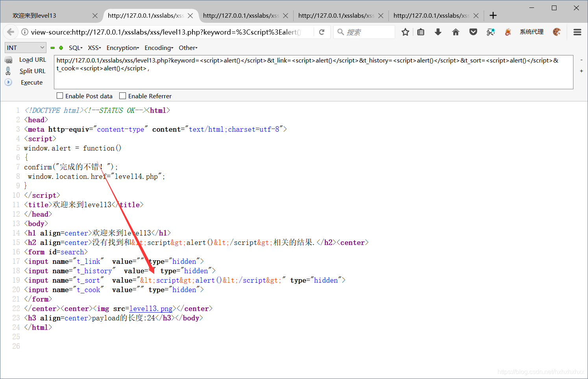Open the Encoding dropdown menu
Viewport: 588px width, 379px height.
coord(159,48)
